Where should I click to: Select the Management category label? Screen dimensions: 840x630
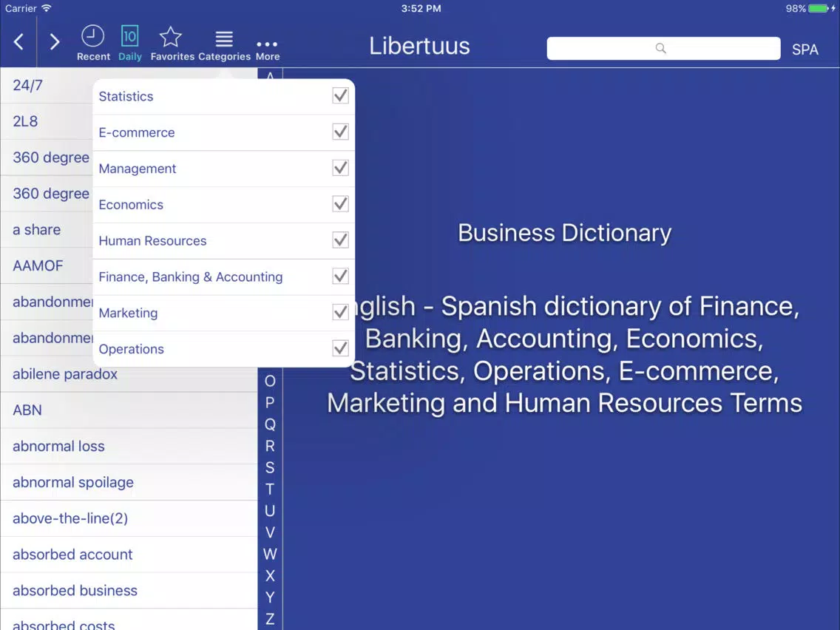137,169
